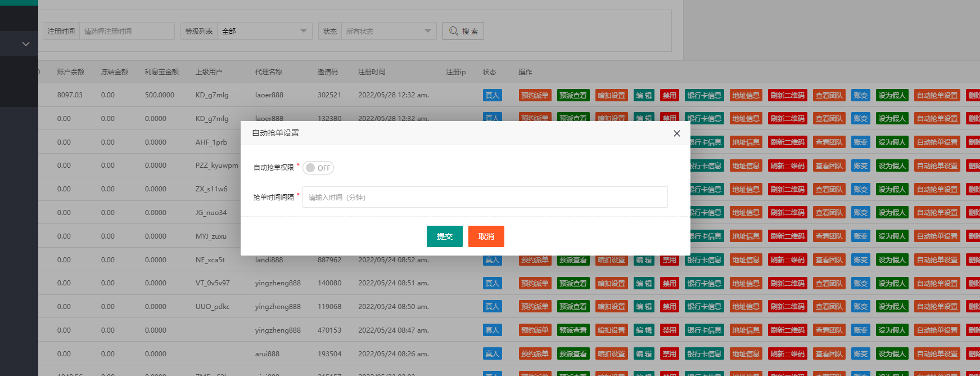Click 查看团队 in the arui888 193504 row
The height and width of the screenshot is (376, 980).
[x=829, y=354]
